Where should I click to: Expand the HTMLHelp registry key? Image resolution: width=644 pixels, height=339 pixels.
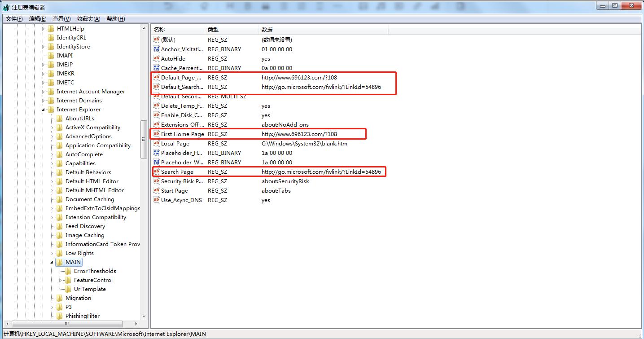[44, 29]
